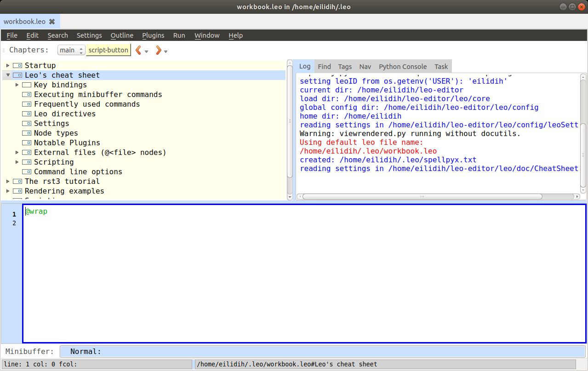Select the Leo directives node text
The height and width of the screenshot is (371, 588).
(65, 114)
